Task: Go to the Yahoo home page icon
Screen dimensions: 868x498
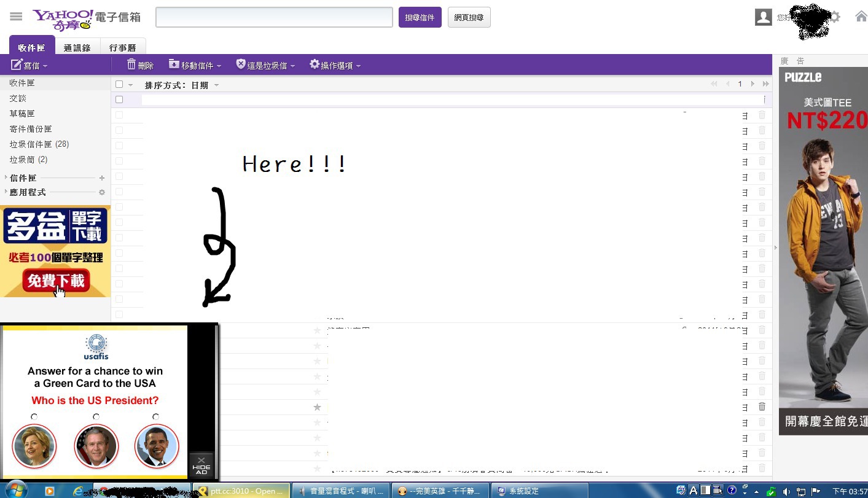Action: [861, 17]
